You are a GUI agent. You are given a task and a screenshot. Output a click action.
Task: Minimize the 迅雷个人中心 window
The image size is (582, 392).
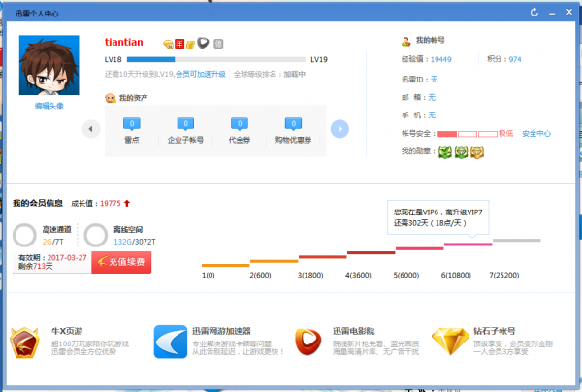click(x=552, y=13)
